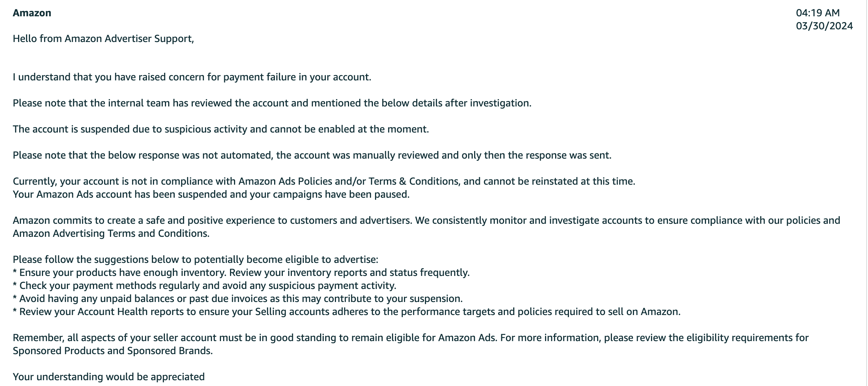868x386 pixels.
Task: Click the 03/30/2024 date
Action: coord(824,26)
